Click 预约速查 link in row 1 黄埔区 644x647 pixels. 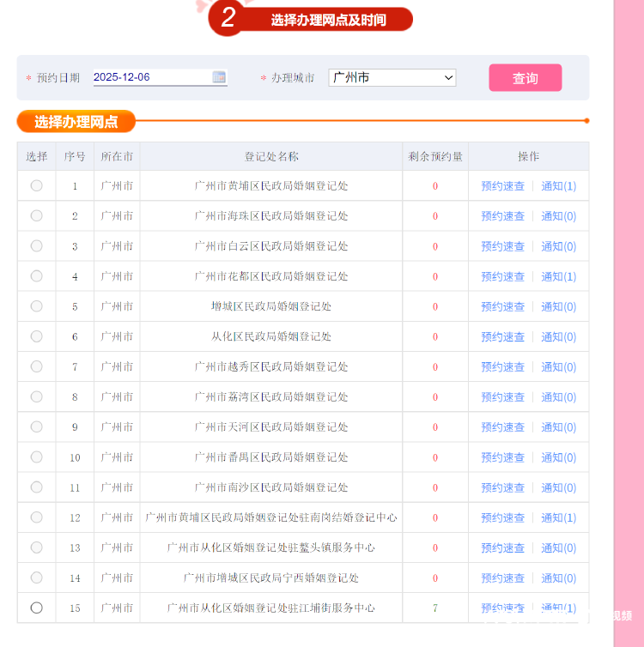click(x=503, y=186)
